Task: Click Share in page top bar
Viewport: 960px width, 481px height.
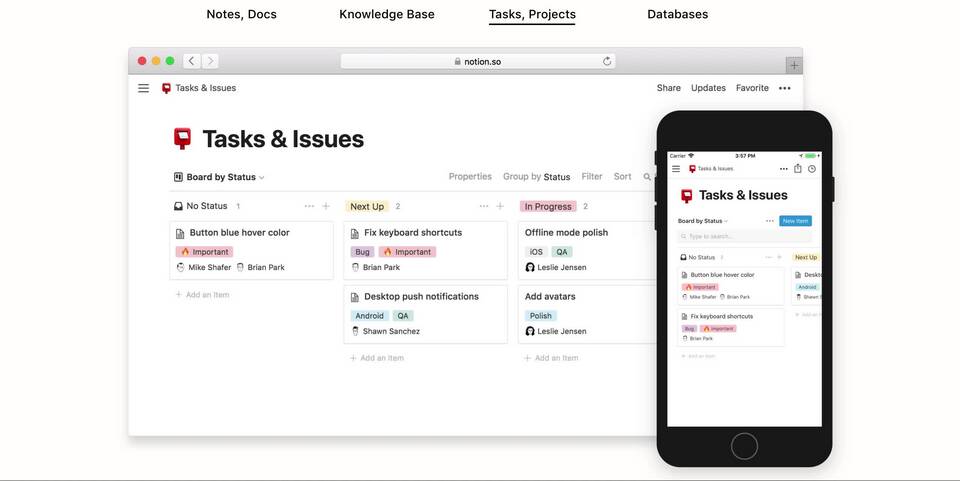Action: coord(669,88)
